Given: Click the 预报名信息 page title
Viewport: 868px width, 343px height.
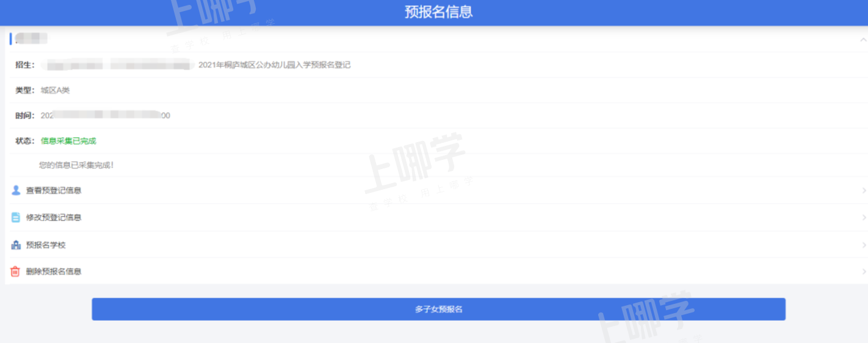Looking at the screenshot, I should [x=438, y=12].
